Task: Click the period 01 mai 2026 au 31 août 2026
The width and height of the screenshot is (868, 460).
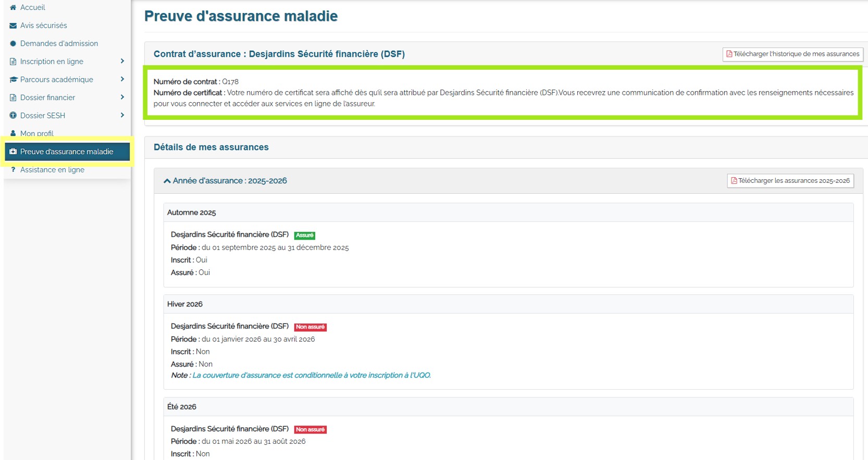Action: (x=254, y=441)
